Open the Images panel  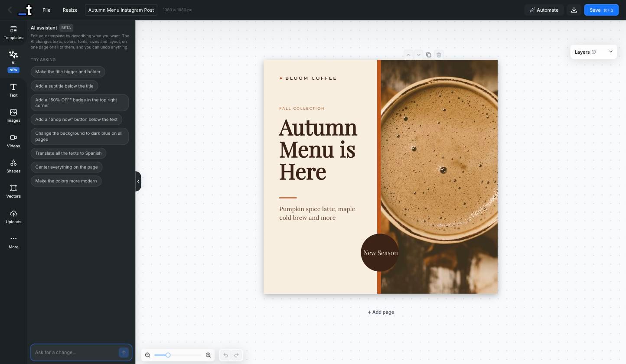(x=13, y=115)
